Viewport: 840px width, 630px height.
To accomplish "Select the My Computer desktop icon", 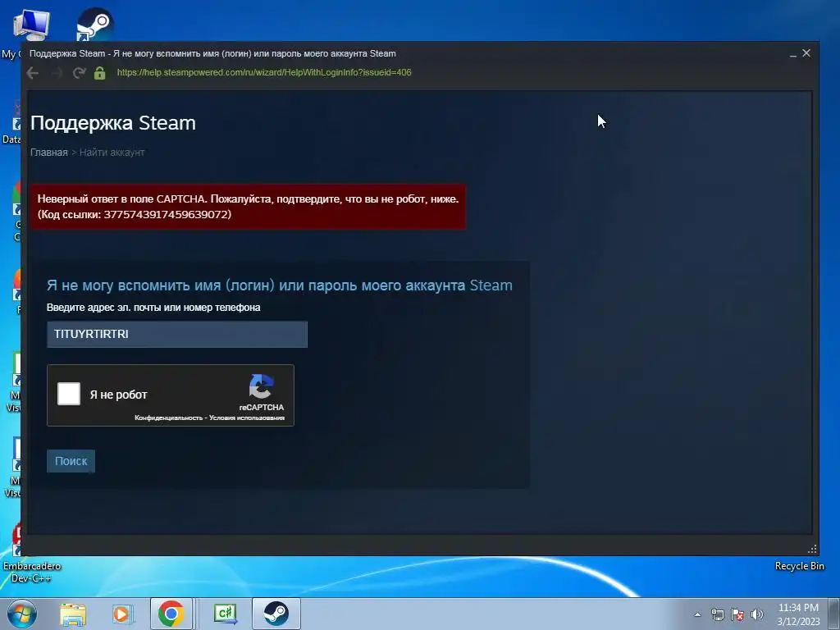I will 31,25.
